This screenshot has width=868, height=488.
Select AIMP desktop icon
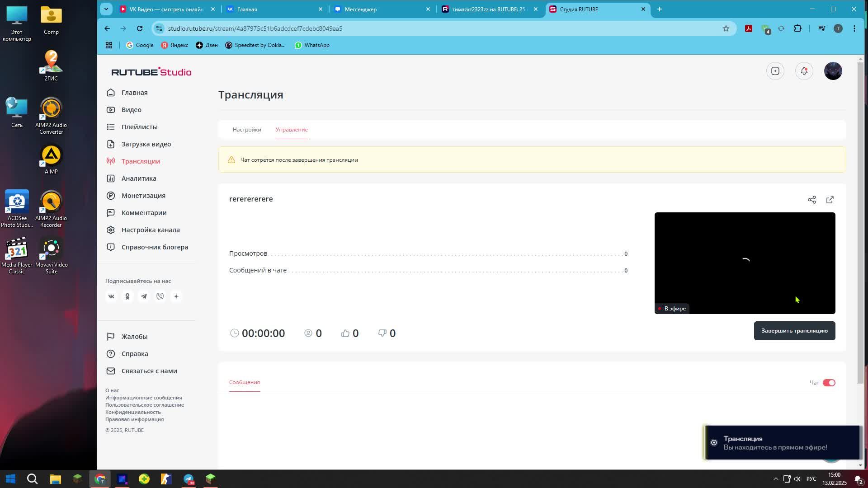51,160
